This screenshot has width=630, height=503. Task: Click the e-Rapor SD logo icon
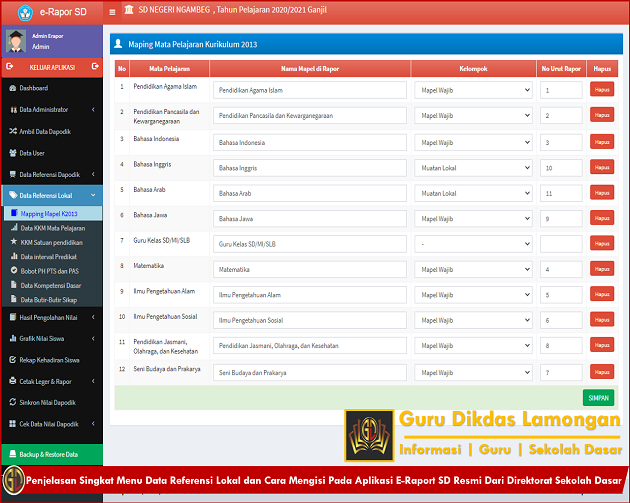(x=25, y=12)
